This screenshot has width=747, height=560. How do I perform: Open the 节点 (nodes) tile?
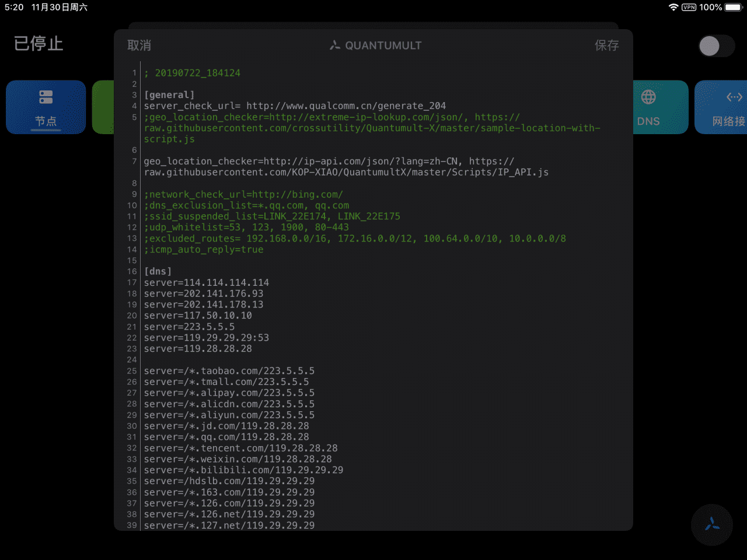click(x=46, y=107)
